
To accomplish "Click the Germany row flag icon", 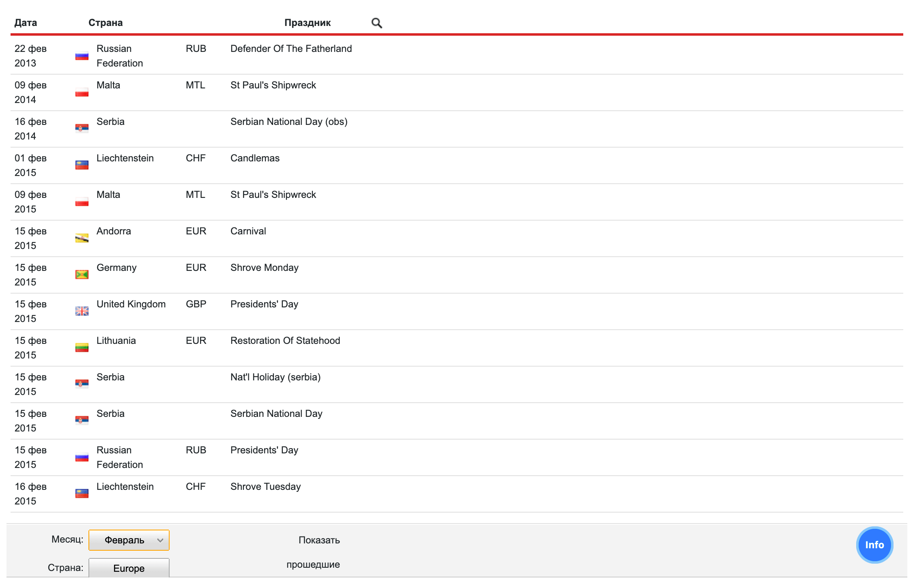I will (x=82, y=275).
